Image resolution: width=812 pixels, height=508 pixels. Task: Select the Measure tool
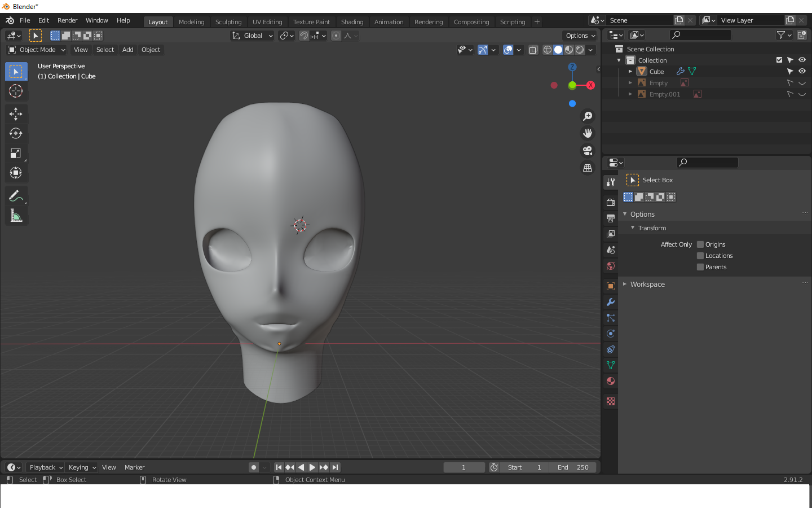click(16, 216)
